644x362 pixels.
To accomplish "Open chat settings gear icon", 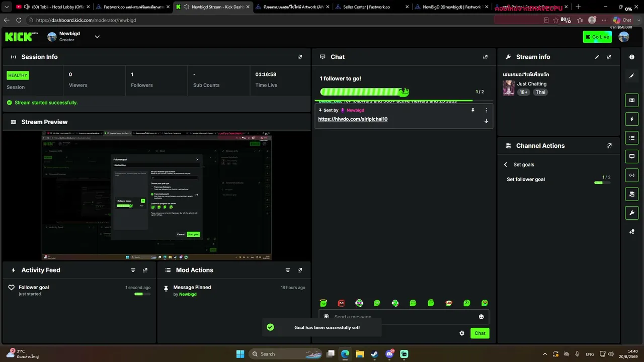I will 462,333.
